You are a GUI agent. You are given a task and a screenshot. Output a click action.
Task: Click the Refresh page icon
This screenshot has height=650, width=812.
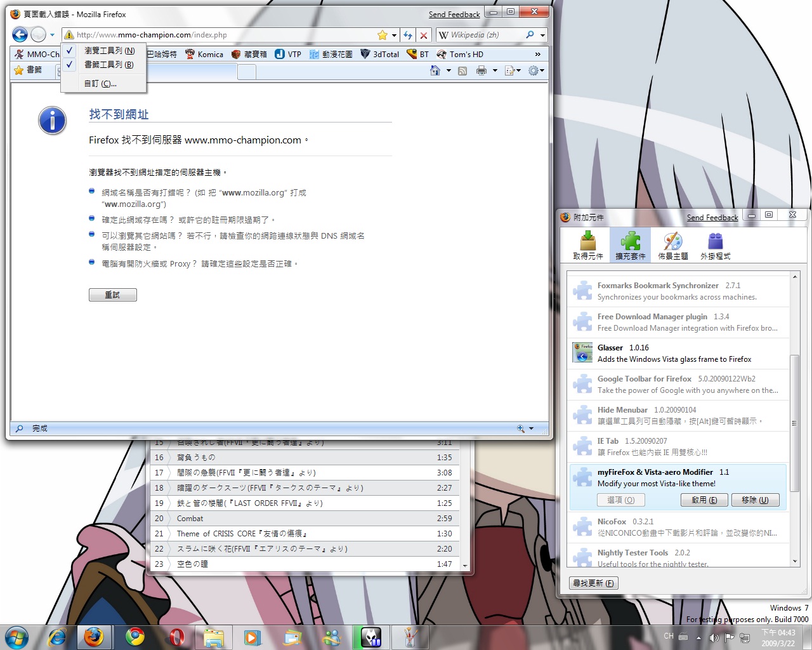[x=408, y=35]
